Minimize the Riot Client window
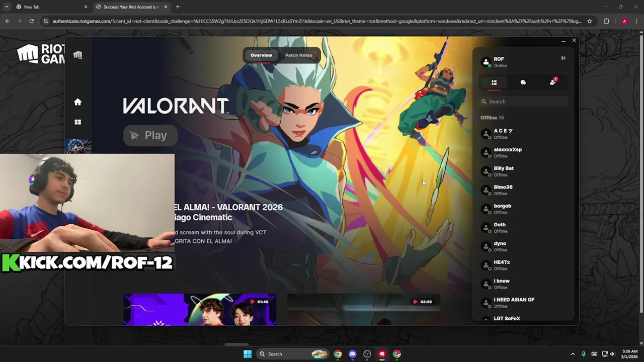 point(563,41)
